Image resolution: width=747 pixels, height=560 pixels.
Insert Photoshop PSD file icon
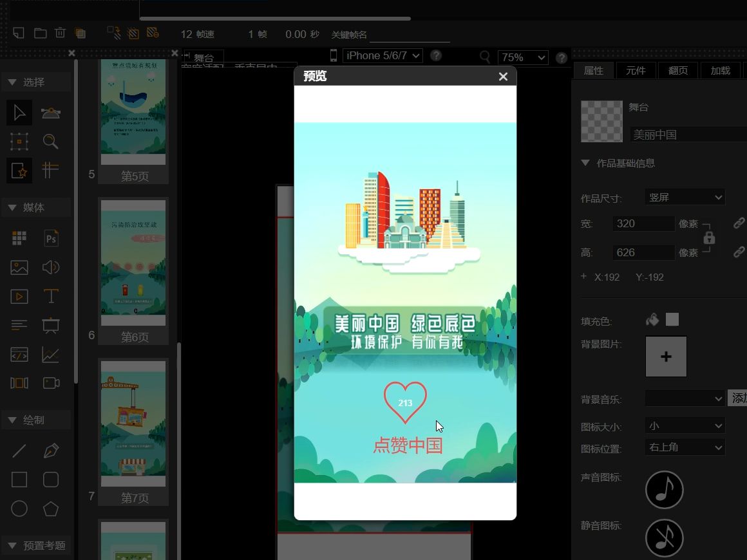click(51, 238)
